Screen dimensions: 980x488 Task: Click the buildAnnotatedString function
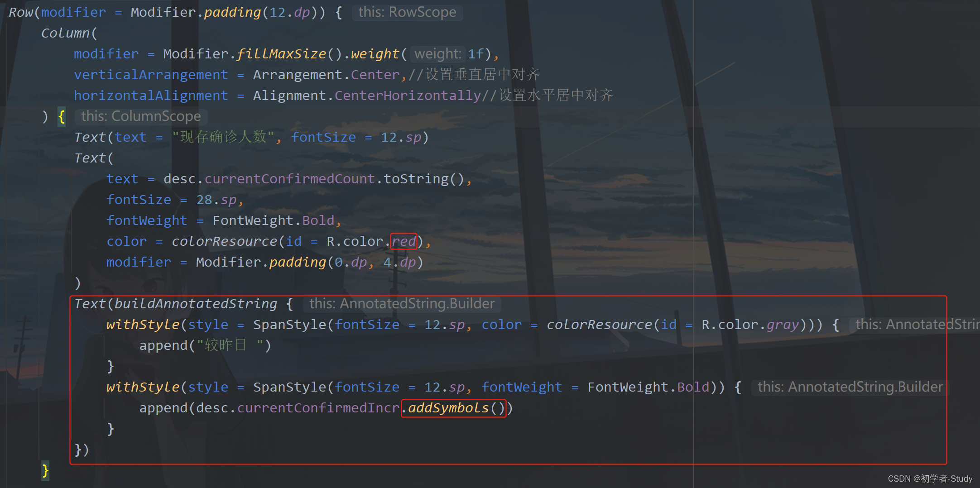(196, 304)
